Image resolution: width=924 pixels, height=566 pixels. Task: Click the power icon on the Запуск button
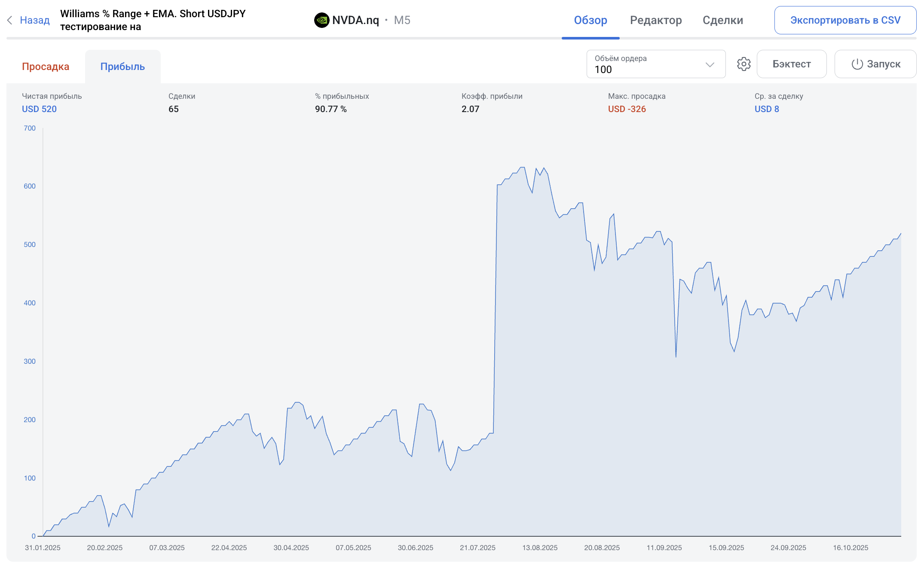(857, 64)
